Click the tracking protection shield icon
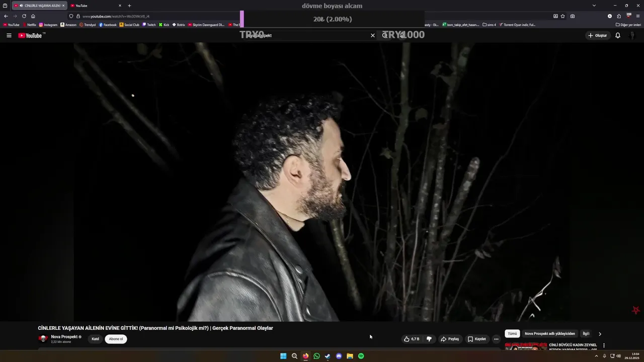This screenshot has height=362, width=644. (71, 16)
